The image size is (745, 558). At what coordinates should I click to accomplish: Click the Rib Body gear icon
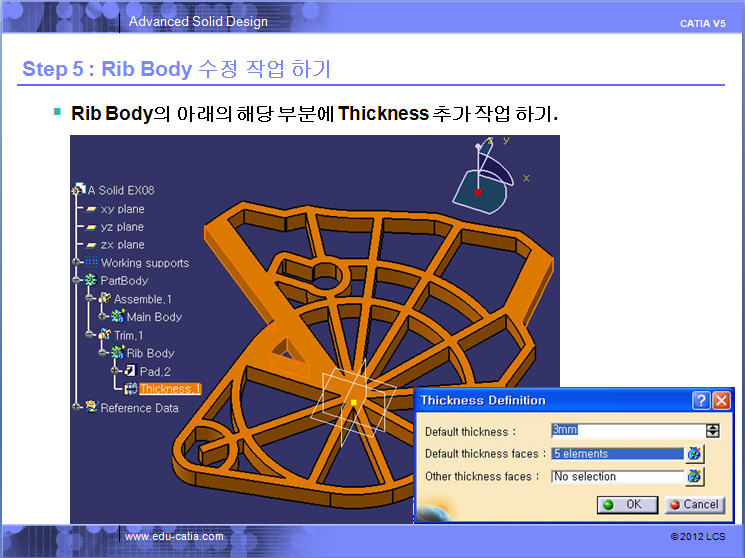[118, 353]
